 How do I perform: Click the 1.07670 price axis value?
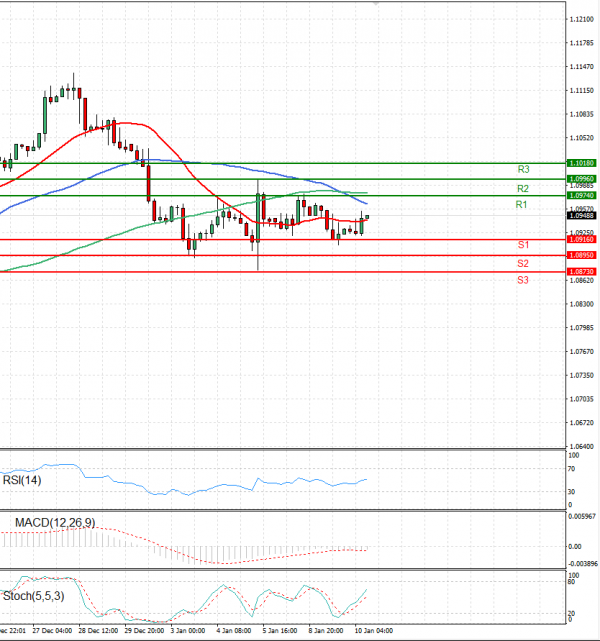pos(582,352)
